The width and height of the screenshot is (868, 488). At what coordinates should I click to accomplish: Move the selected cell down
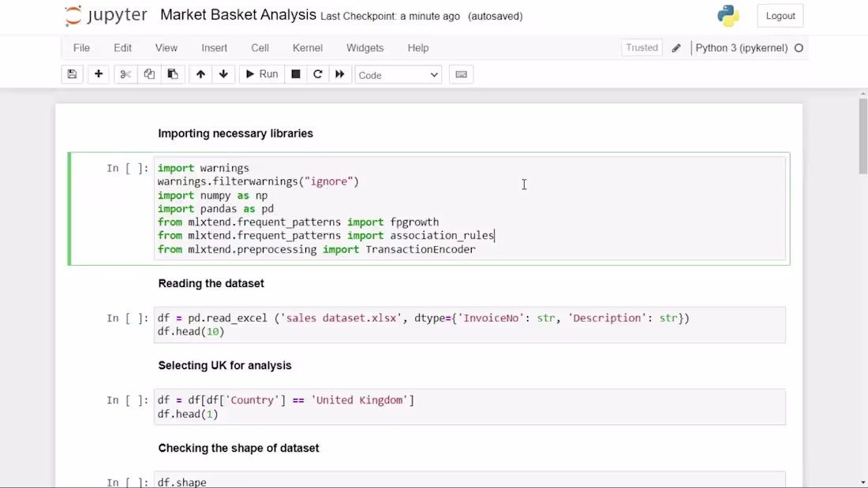[223, 73]
